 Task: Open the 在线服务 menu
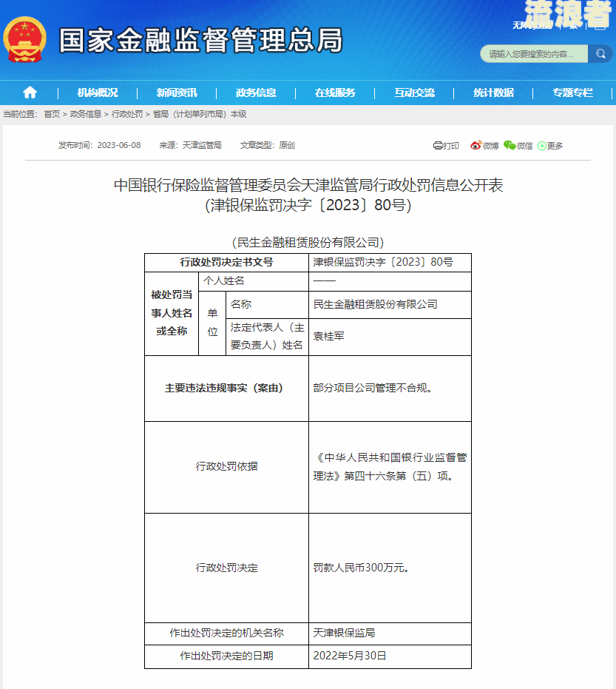pyautogui.click(x=335, y=93)
